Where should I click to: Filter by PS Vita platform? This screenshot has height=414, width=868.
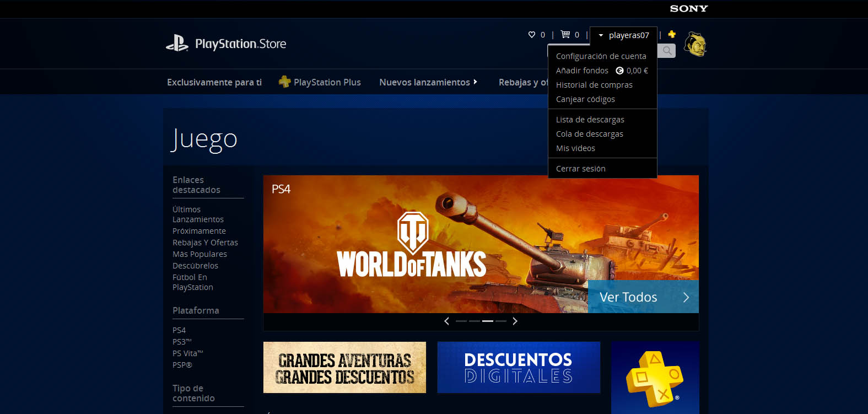[x=188, y=353]
